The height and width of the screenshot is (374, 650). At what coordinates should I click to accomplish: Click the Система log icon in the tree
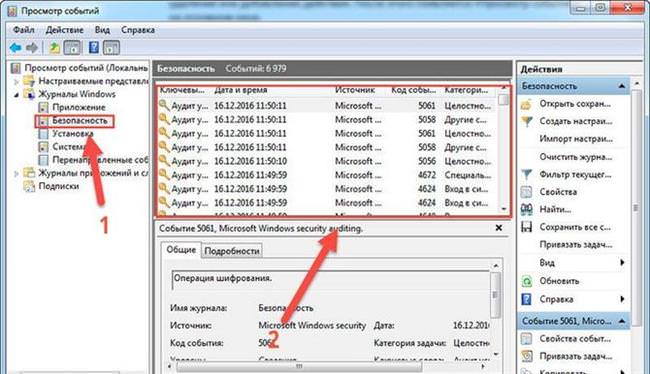click(43, 147)
